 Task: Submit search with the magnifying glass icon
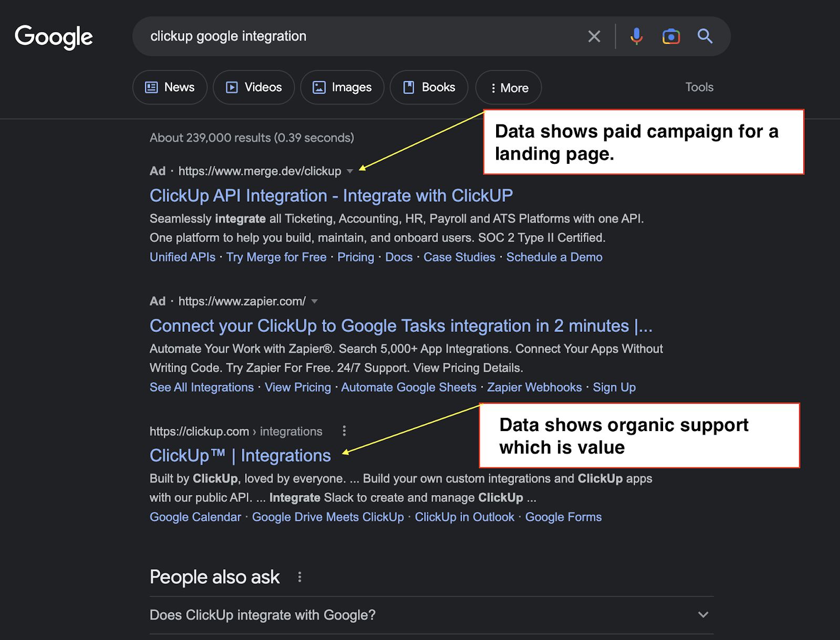[x=705, y=36]
